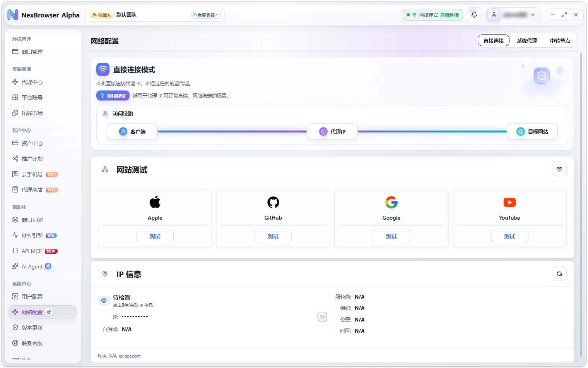Test the Google website connection
Viewport: 588px width, 368px height.
[391, 236]
